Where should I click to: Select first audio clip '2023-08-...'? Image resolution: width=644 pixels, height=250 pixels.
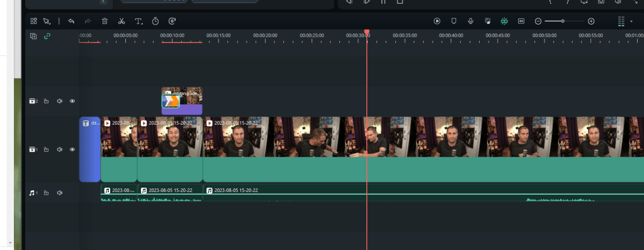tap(119, 193)
